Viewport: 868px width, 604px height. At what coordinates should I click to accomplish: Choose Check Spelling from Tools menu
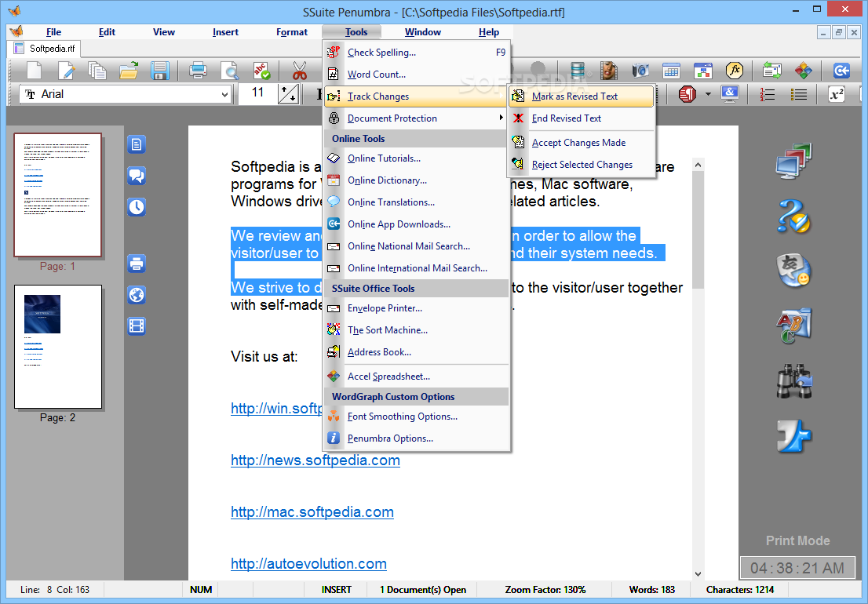[416, 53]
